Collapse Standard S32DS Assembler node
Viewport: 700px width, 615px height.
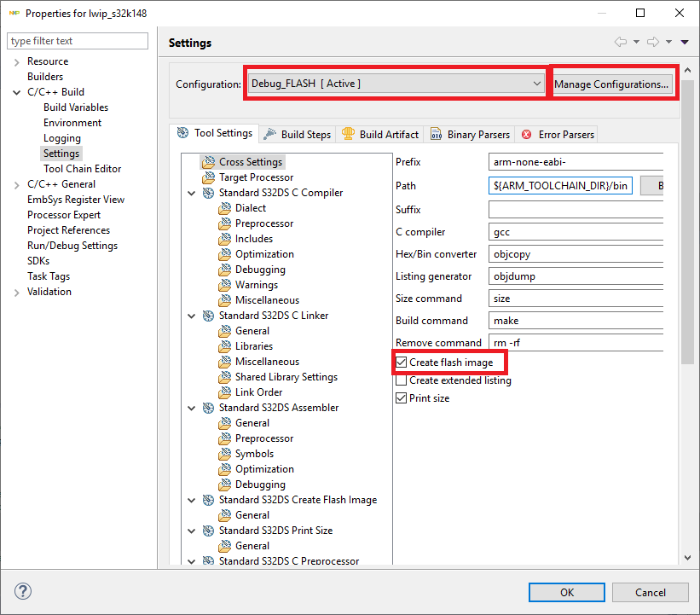tap(192, 408)
